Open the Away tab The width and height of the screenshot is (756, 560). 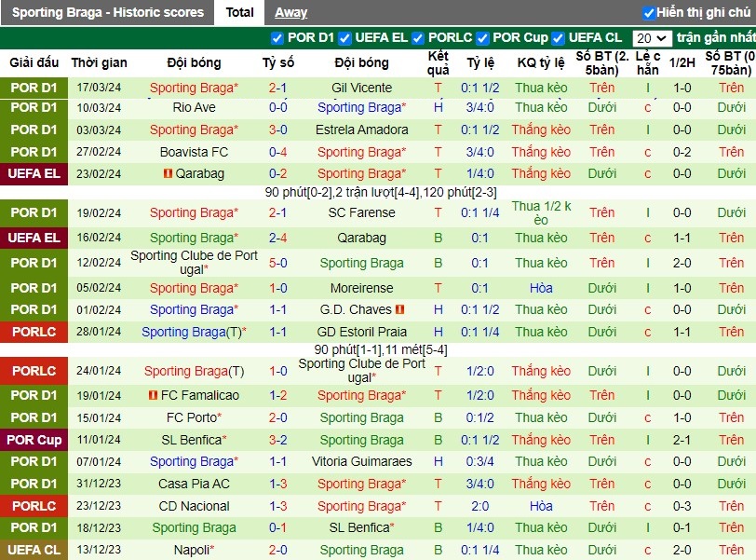290,12
